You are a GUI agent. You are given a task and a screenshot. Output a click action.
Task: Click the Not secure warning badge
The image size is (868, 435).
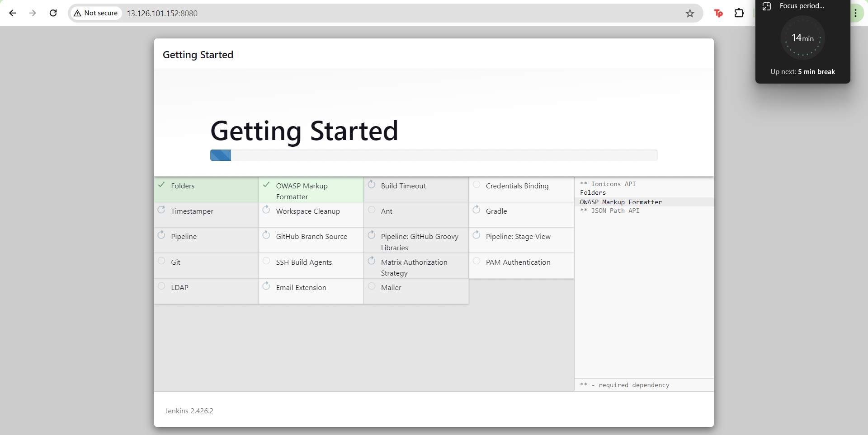coord(96,13)
